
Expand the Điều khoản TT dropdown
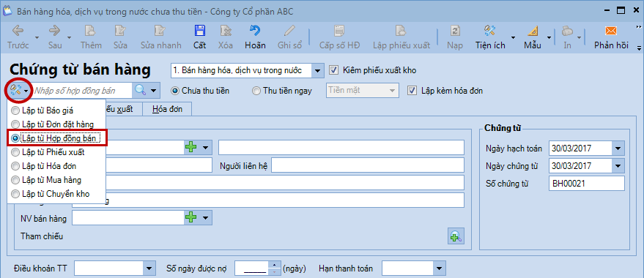click(149, 268)
